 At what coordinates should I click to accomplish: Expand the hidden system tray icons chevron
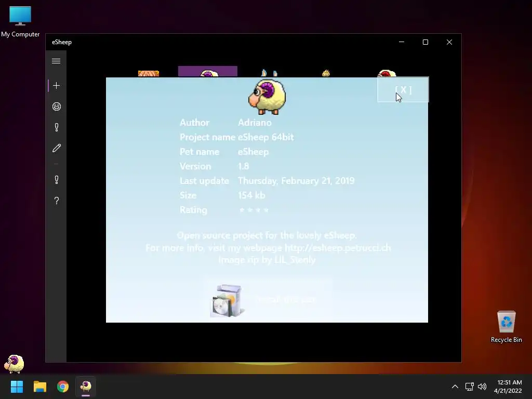point(455,387)
